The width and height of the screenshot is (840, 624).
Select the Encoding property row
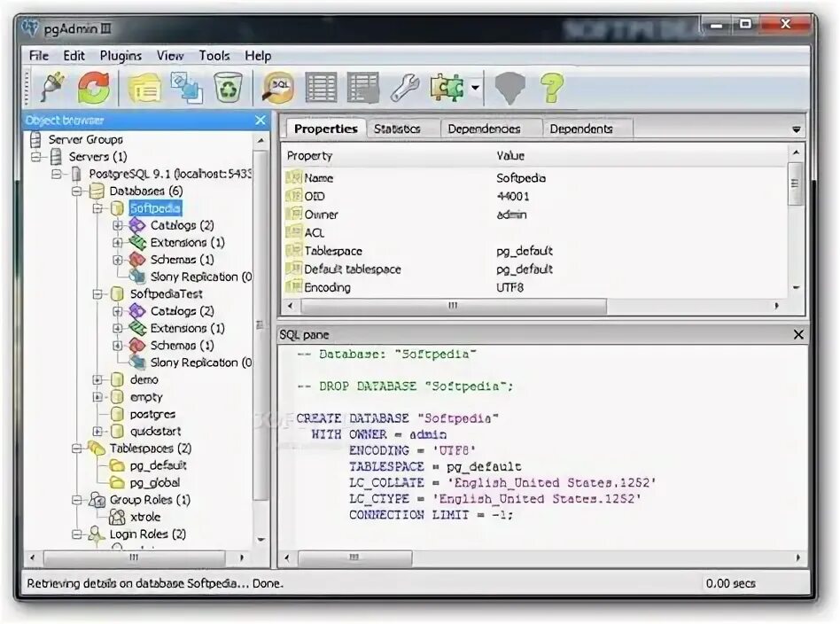point(536,287)
